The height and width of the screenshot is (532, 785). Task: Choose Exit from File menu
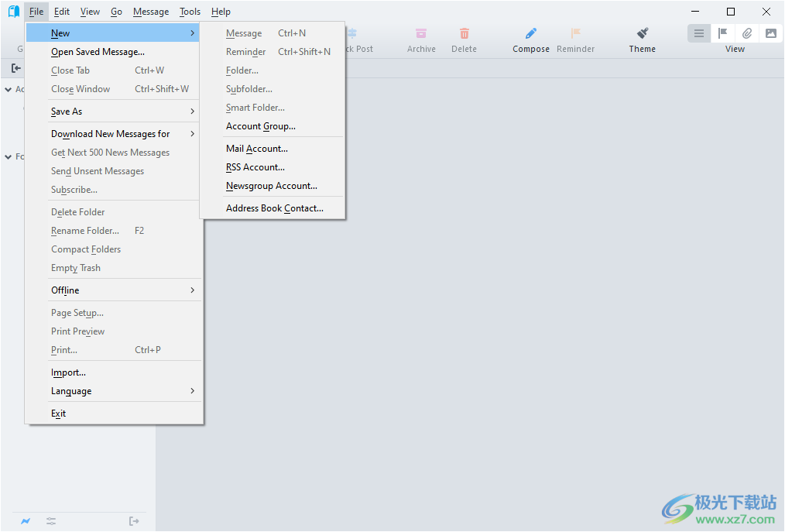pos(114,414)
